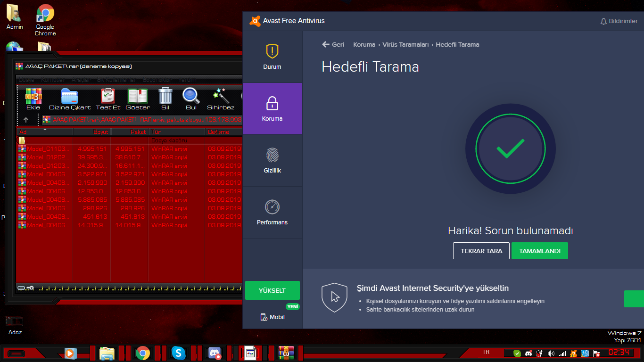The width and height of the screenshot is (644, 362).
Task: Click the Ekle (Add) toolbar icon in WinRAR
Action: point(33,99)
